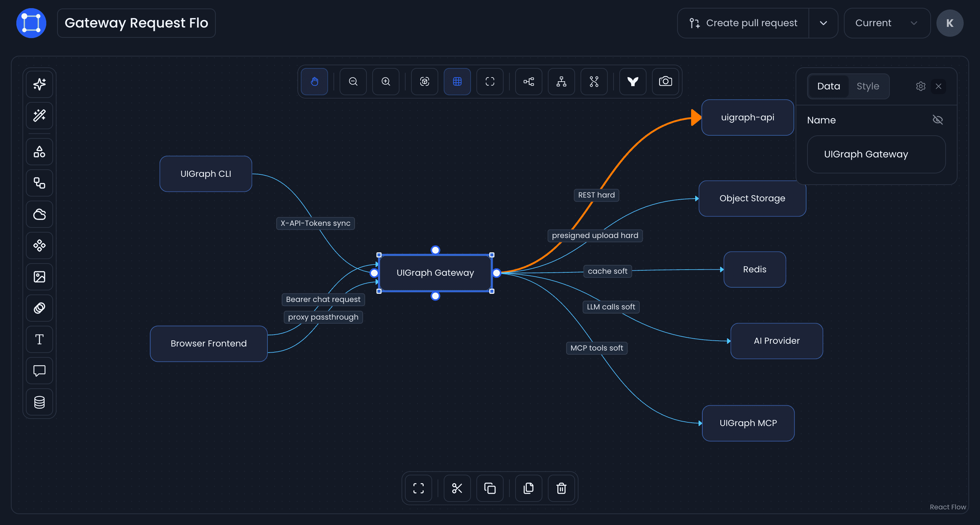Select the UIGraph Gateway node
This screenshot has width=980, height=525.
(435, 273)
